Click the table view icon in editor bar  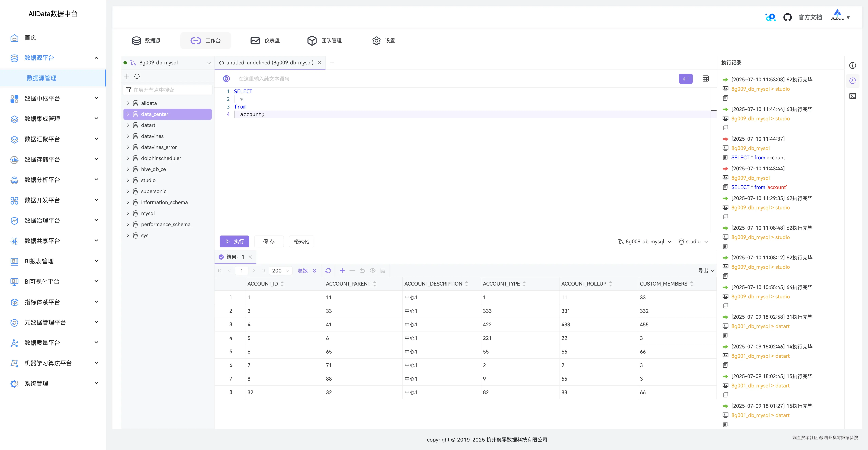click(x=706, y=79)
